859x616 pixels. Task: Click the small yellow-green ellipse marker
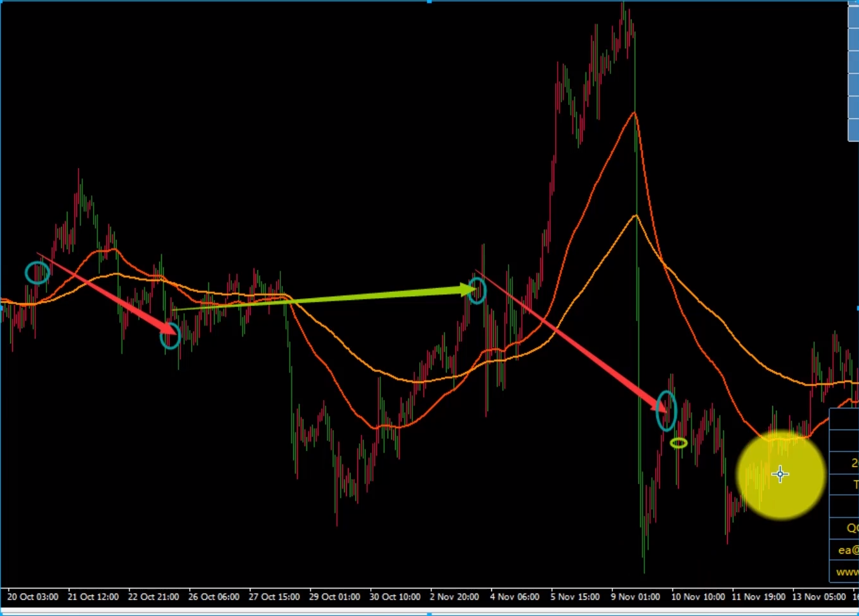[679, 443]
